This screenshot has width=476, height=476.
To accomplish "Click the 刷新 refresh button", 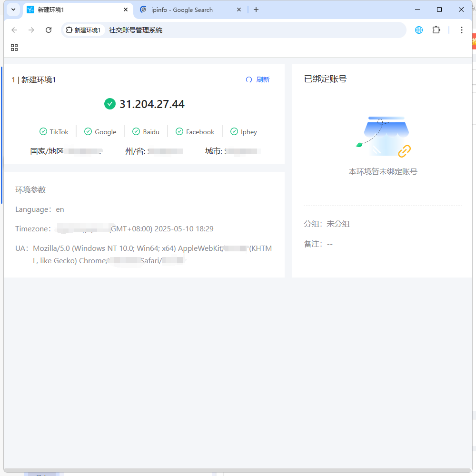I will [258, 79].
